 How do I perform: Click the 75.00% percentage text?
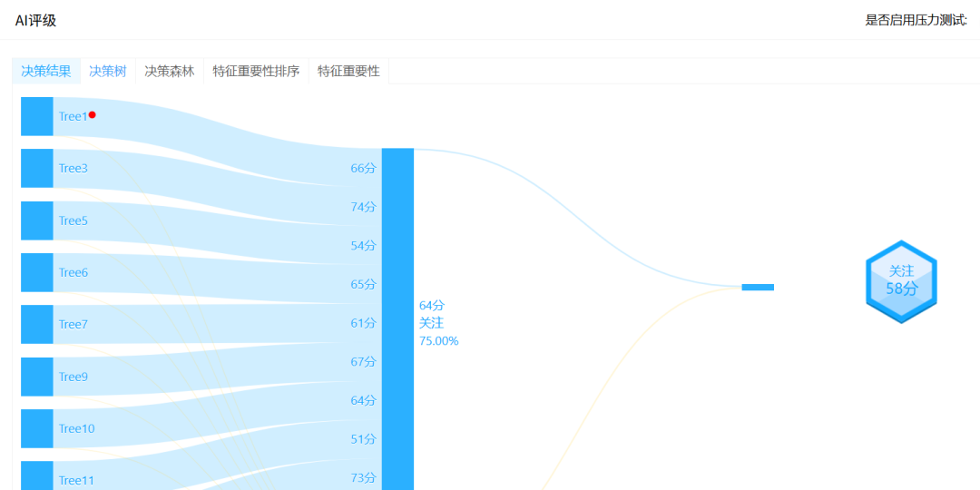coord(439,341)
